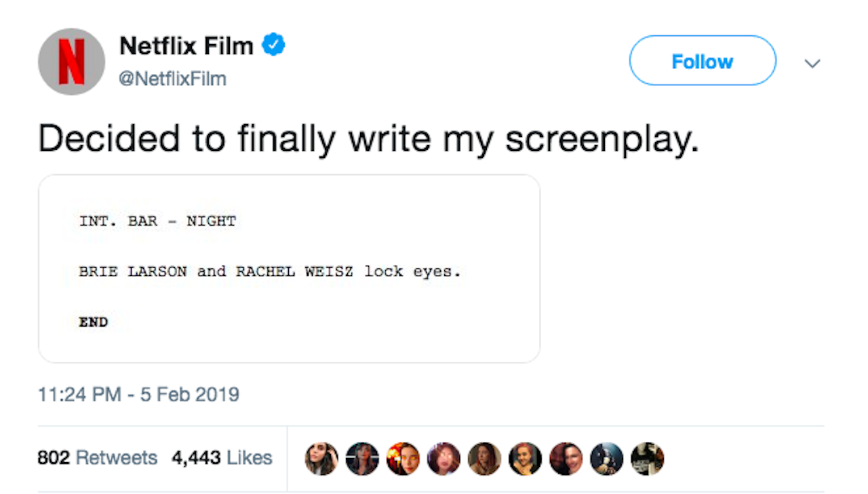Click the third liker avatar with fiery orange background
Screen dimensions: 868x494
pos(403,459)
